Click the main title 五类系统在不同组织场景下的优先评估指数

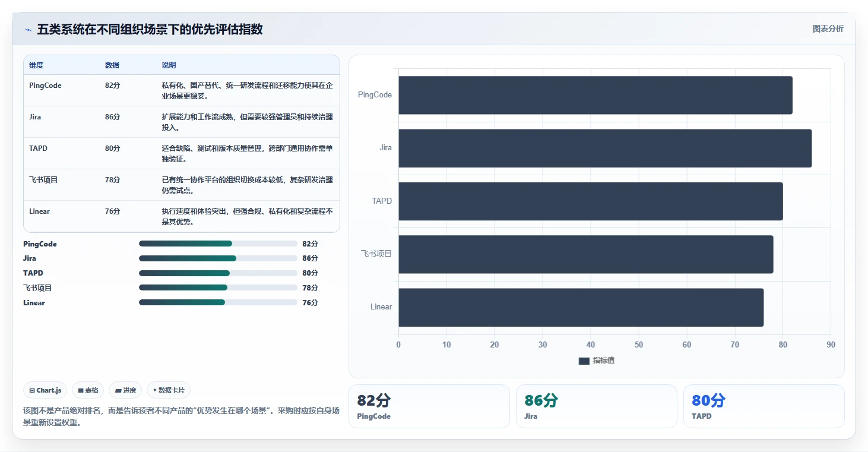(x=150, y=30)
